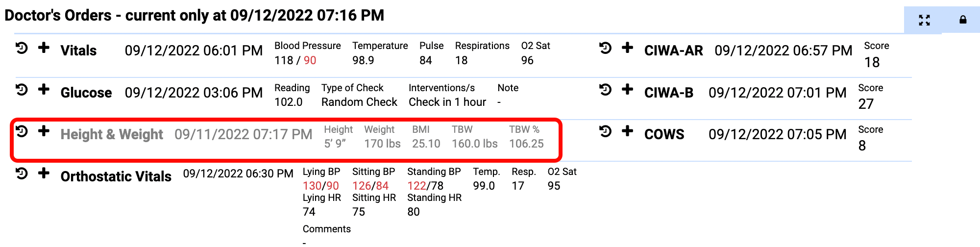Add new Orthostatic Vitals entry
The height and width of the screenshot is (247, 980).
point(44,173)
